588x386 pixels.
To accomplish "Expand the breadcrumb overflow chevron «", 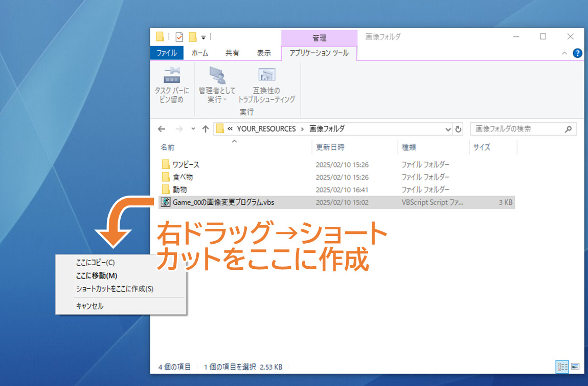I will [x=230, y=129].
